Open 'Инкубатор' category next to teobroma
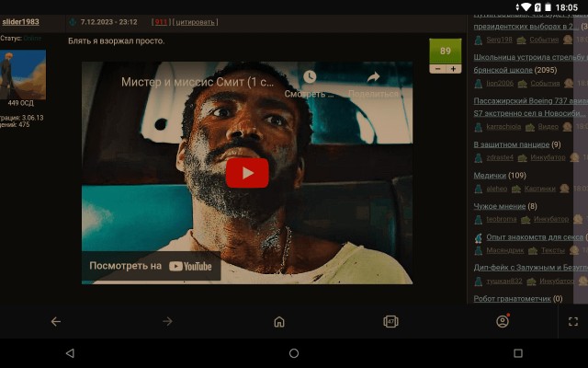 [551, 219]
